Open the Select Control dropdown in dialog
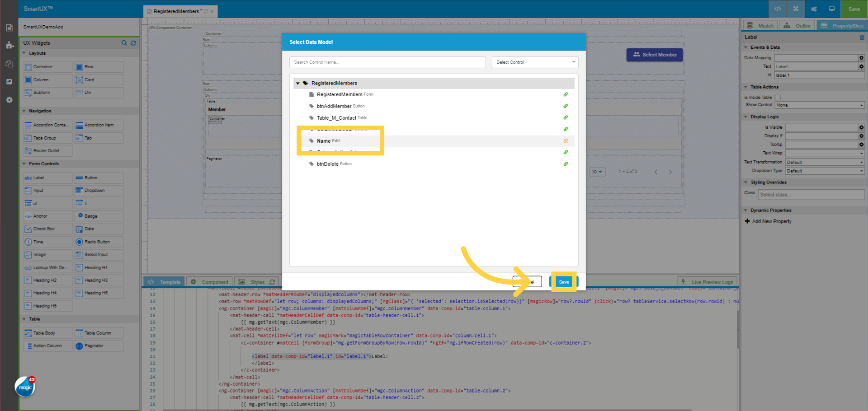The image size is (868, 411). [535, 62]
